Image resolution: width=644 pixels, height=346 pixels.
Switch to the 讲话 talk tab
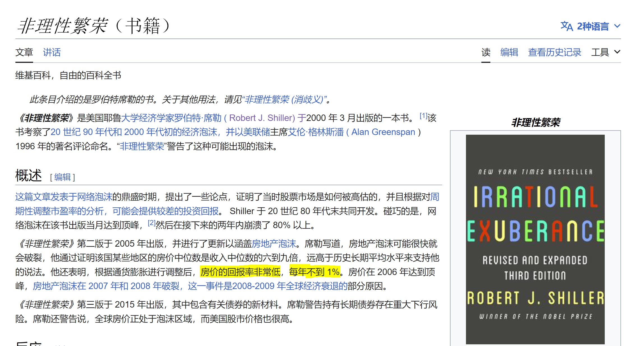pyautogui.click(x=52, y=52)
